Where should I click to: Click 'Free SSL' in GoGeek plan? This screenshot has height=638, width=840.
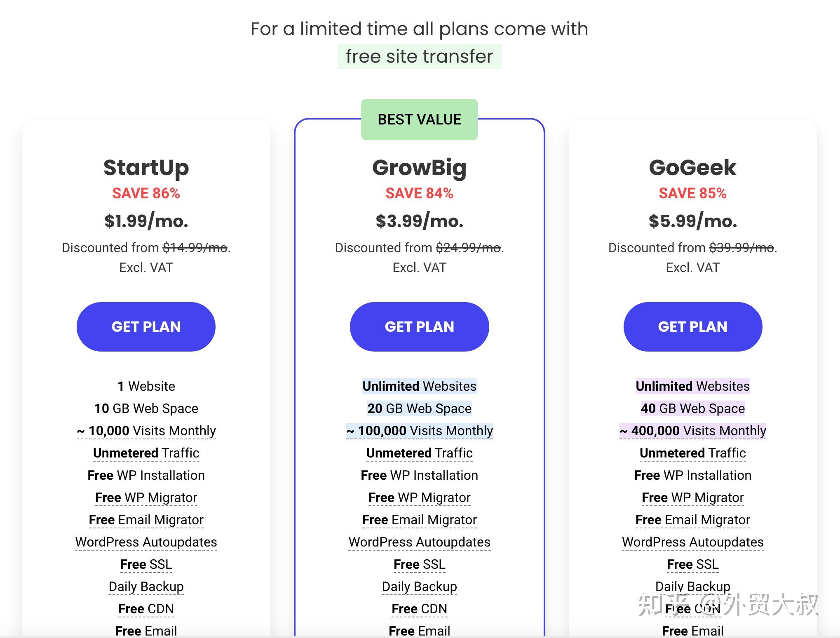tap(692, 564)
